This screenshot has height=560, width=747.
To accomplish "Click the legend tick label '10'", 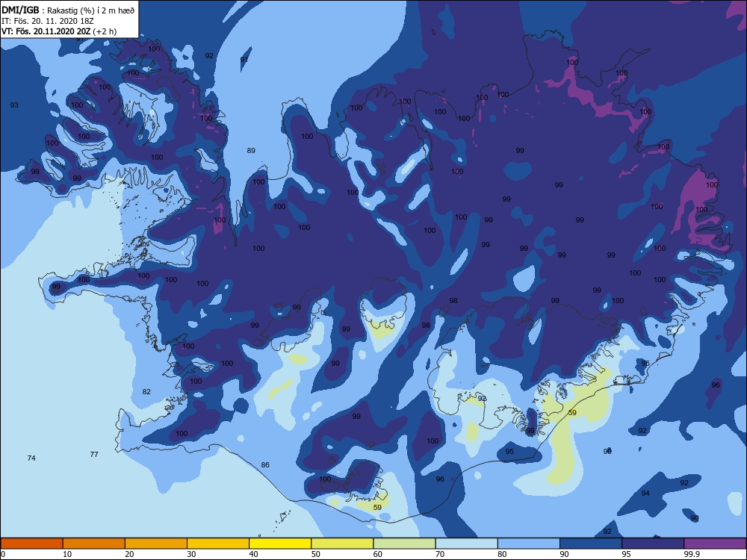I will point(67,554).
